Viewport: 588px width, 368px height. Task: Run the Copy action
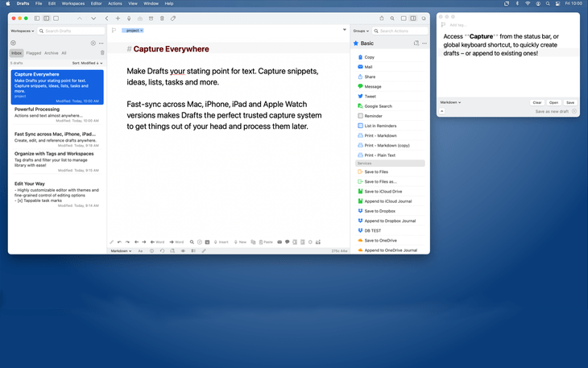click(x=390, y=57)
